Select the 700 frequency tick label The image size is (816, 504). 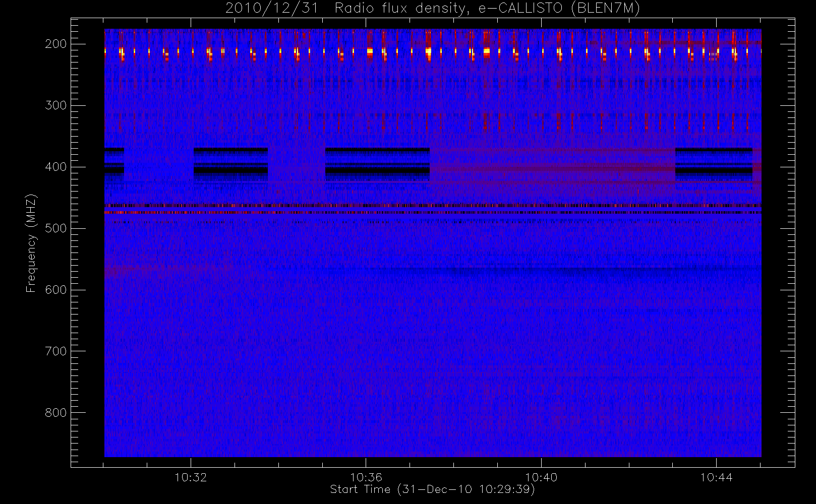56,351
